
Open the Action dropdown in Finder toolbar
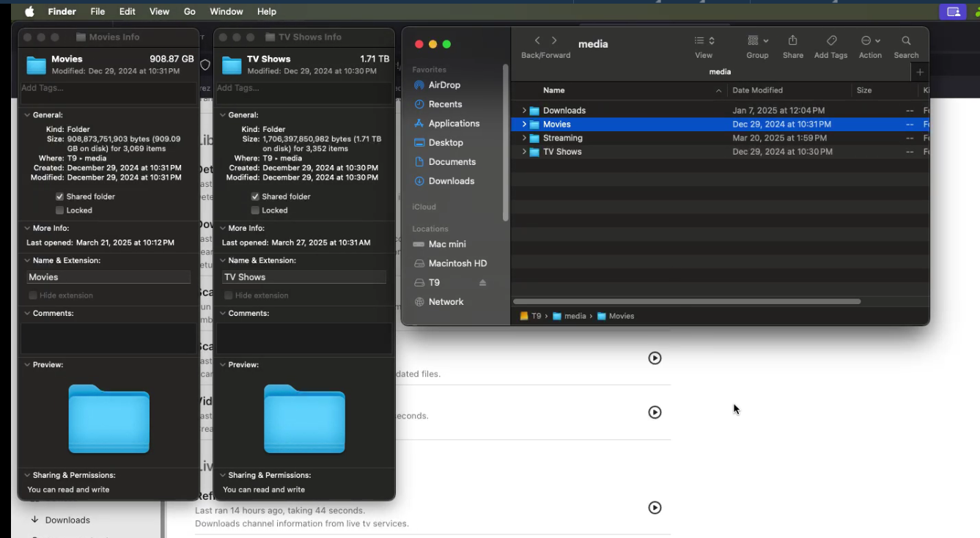coord(870,41)
